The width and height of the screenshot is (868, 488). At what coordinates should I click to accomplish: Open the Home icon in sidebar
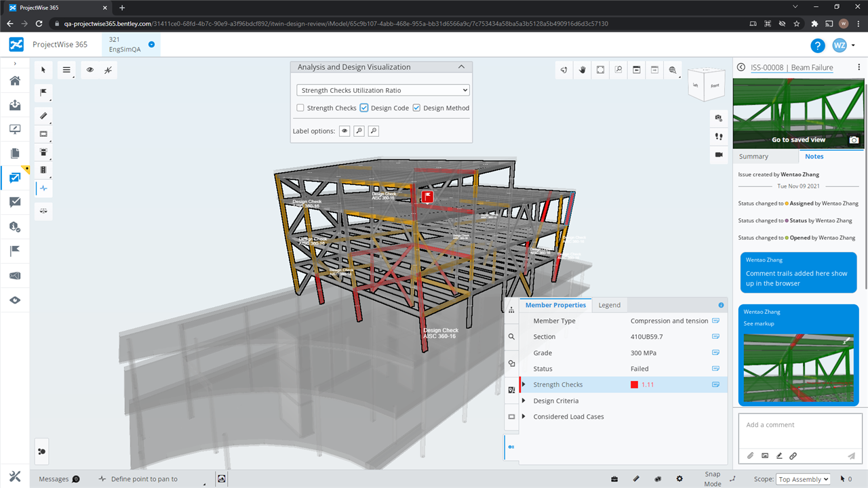pyautogui.click(x=15, y=81)
